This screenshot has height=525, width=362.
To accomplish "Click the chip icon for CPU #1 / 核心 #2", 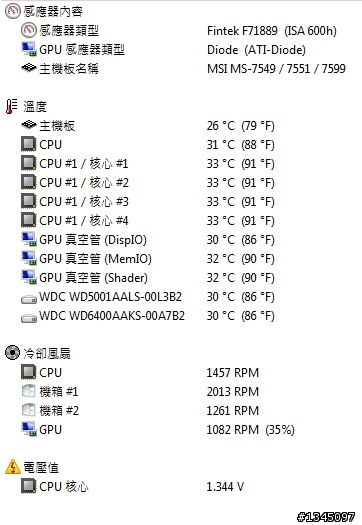I will (28, 182).
